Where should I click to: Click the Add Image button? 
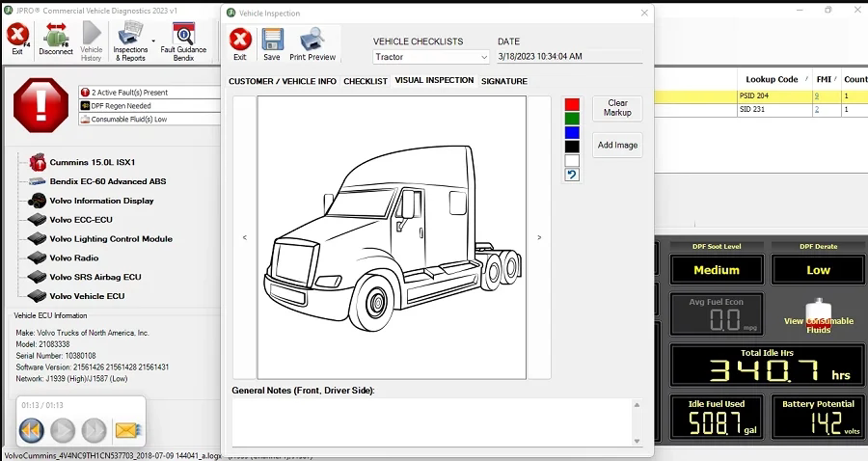(617, 145)
